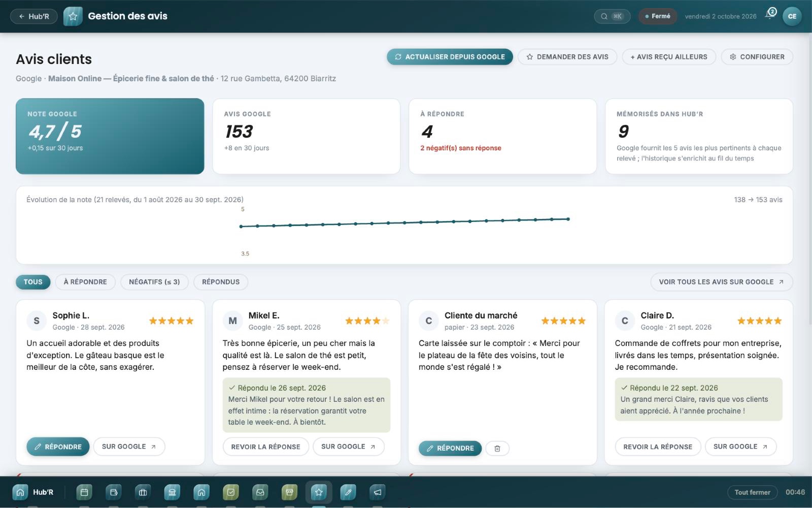
Task: Click the Fermé status pill
Action: pyautogui.click(x=658, y=16)
